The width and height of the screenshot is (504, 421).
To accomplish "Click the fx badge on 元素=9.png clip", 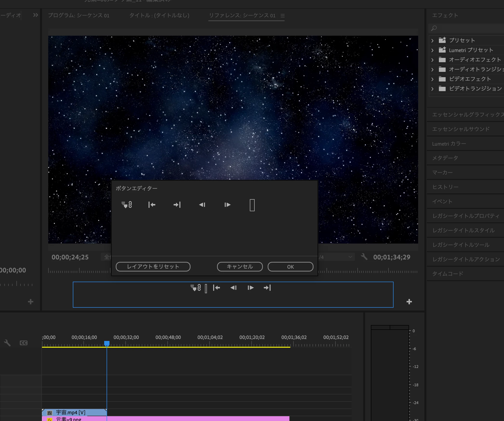I will 50,419.
